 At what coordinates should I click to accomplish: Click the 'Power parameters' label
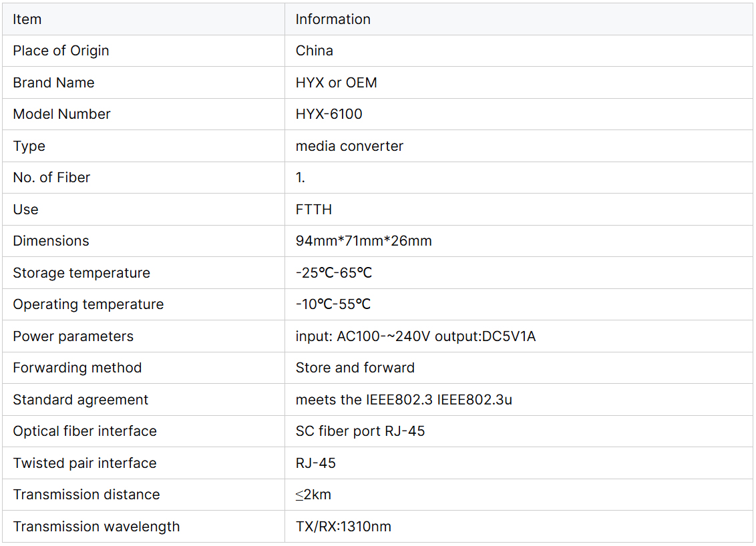73,336
